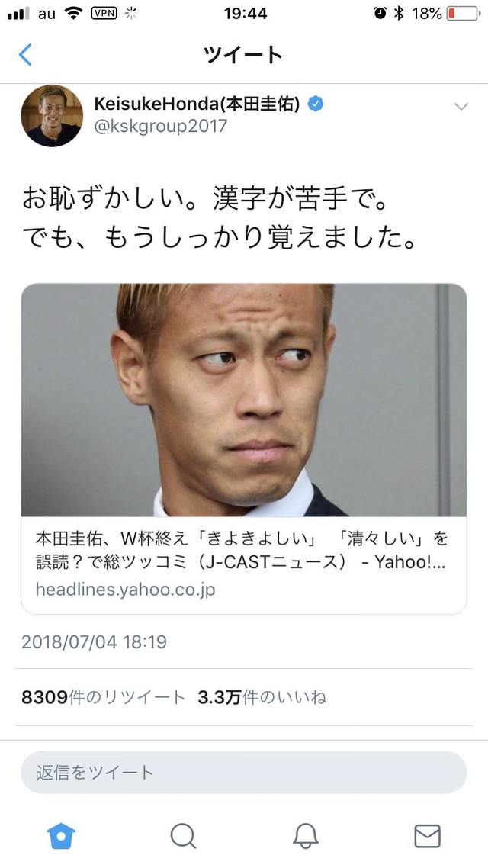Tap the 2018/07/04 18:19 timestamp
488x868 pixels.
(x=94, y=642)
